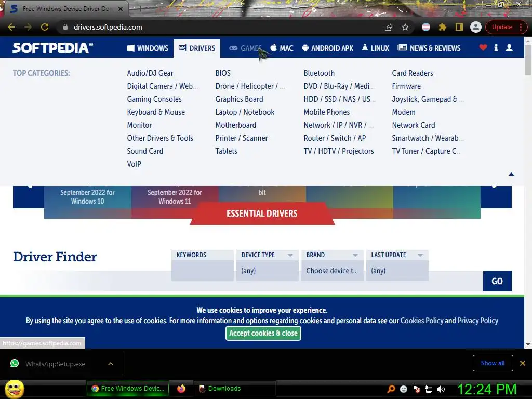Click WhatsAppSetup.exe in downloads bar

(55, 364)
